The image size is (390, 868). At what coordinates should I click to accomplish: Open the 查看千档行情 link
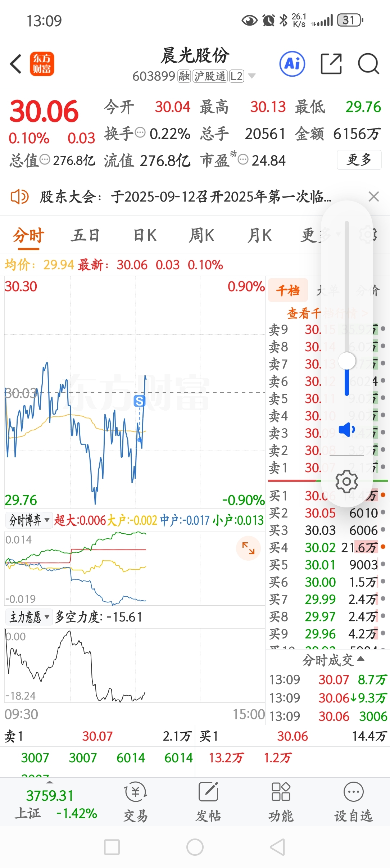pyautogui.click(x=327, y=313)
